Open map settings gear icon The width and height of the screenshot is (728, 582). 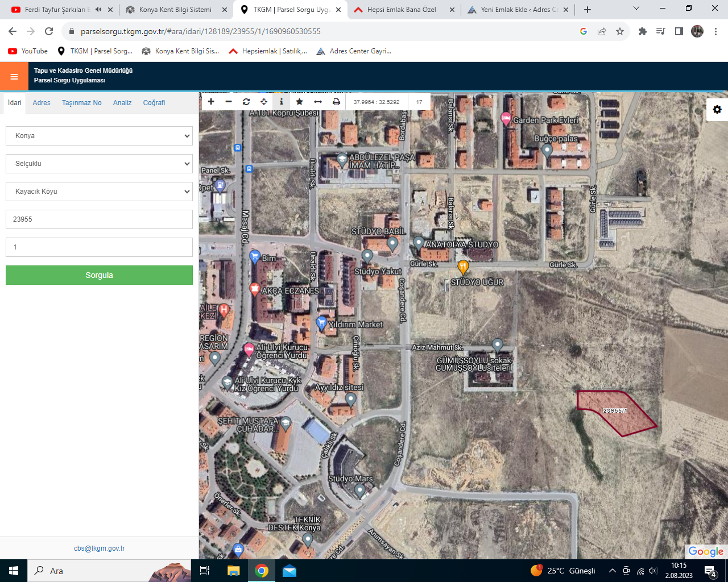pos(717,109)
